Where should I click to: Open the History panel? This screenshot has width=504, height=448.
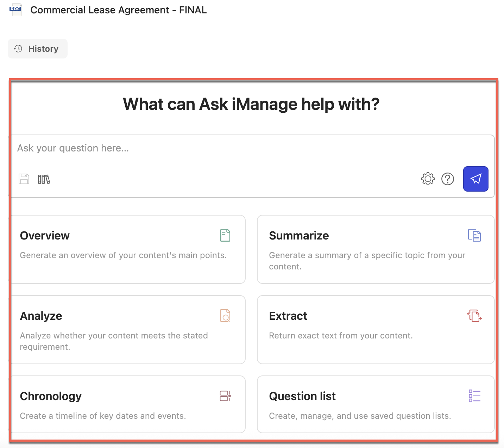point(38,49)
